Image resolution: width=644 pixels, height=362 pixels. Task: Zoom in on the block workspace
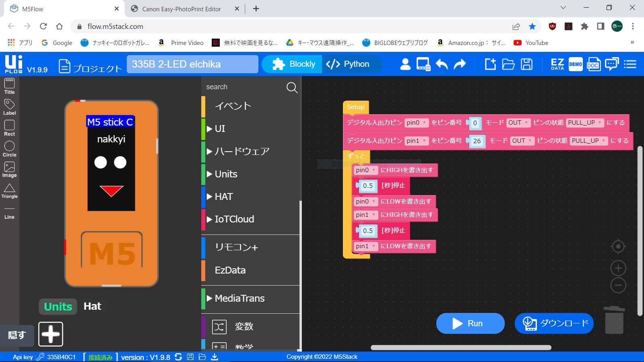click(x=618, y=268)
